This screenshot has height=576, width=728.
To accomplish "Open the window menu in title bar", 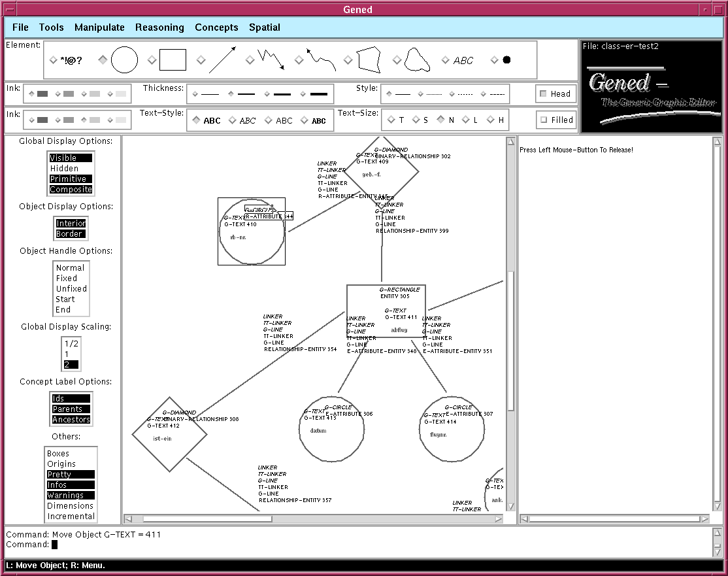I will 9,9.
